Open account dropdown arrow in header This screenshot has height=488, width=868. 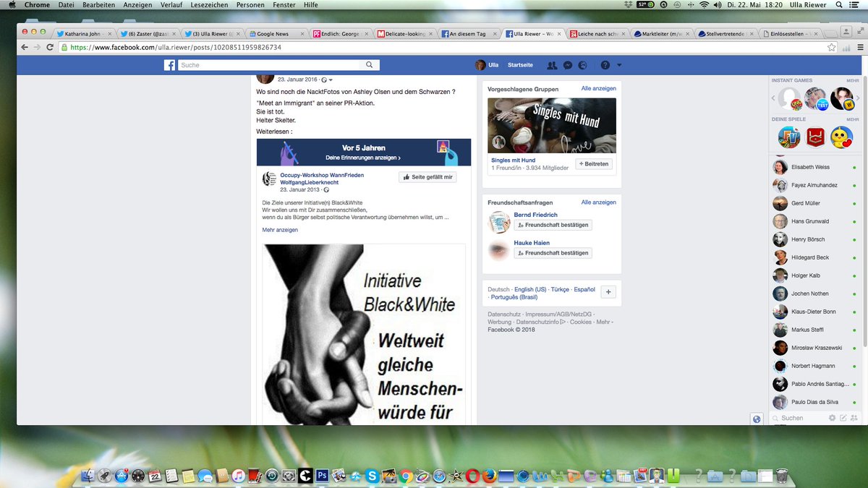click(x=619, y=65)
